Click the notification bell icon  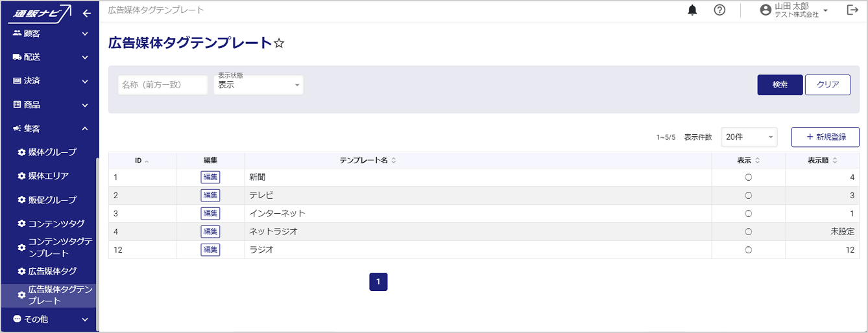click(692, 10)
